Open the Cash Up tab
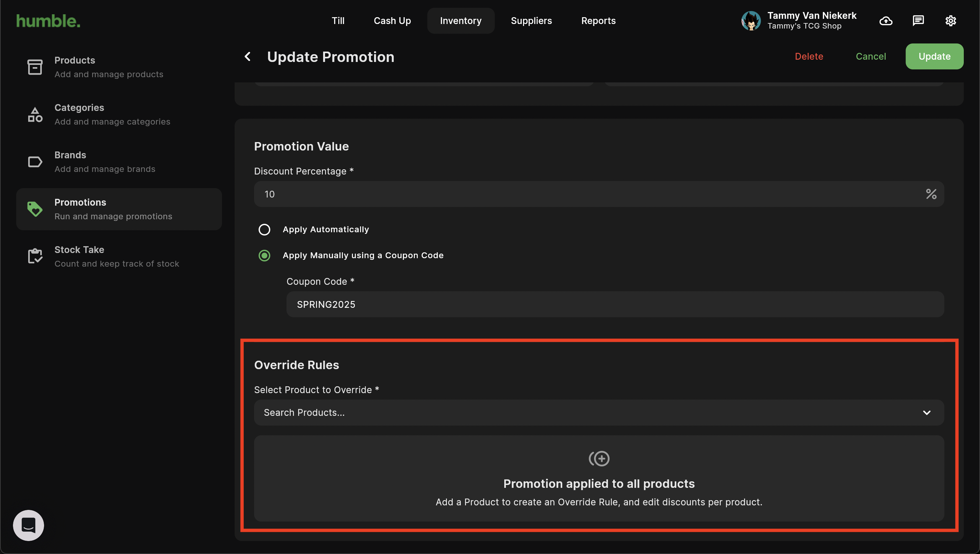980x554 pixels. (392, 20)
